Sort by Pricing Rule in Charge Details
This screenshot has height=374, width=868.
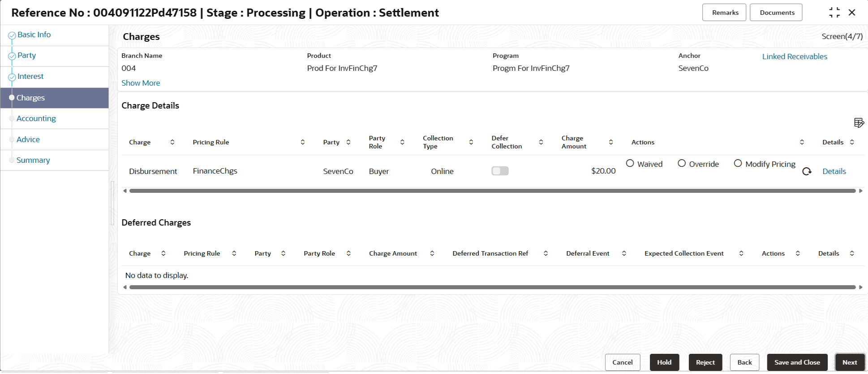(x=303, y=142)
